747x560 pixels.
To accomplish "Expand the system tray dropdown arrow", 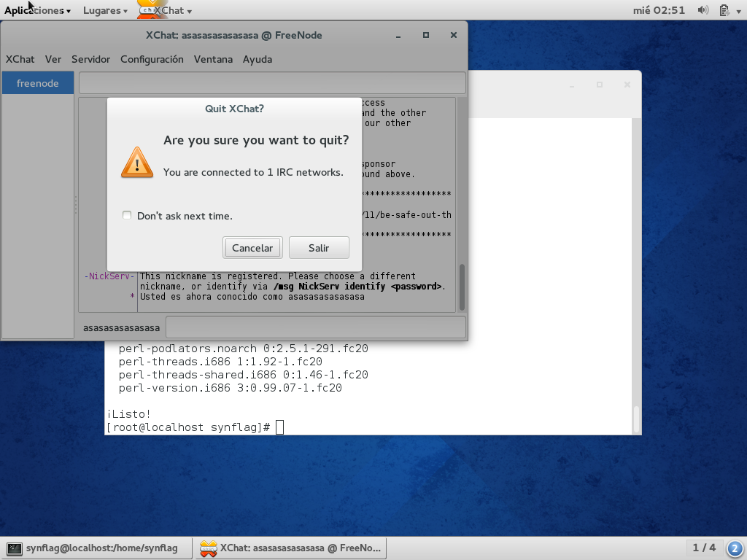I will point(738,11).
